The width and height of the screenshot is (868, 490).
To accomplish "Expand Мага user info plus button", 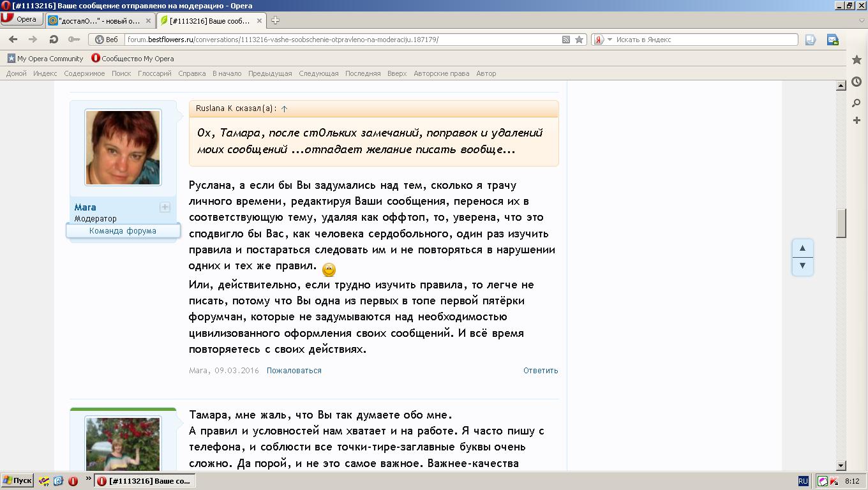I will click(165, 207).
